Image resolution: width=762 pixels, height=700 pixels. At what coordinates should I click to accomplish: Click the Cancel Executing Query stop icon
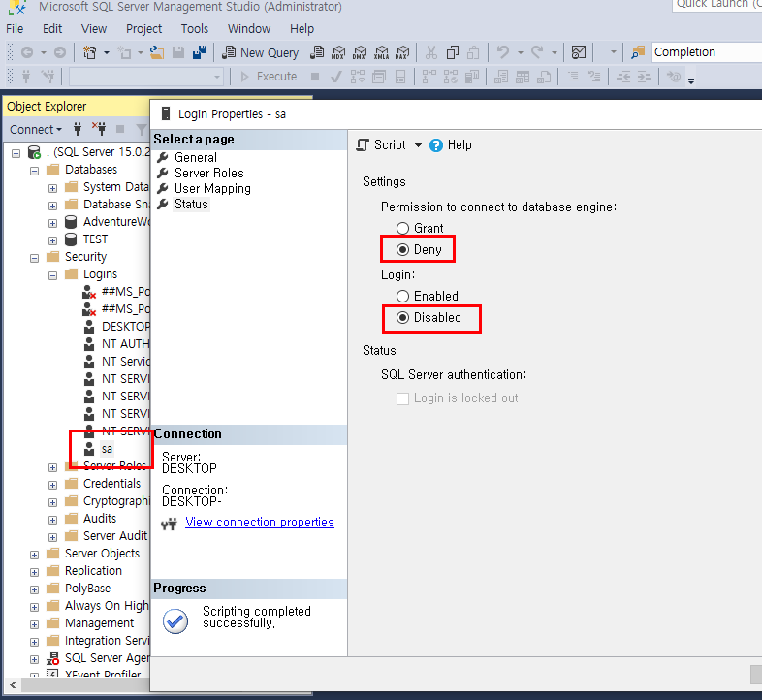tap(315, 77)
